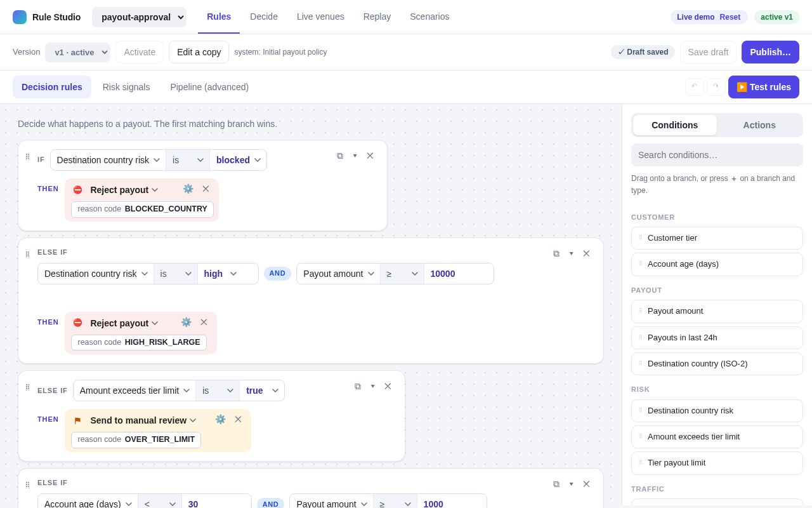Select the Conditions palette toggle
812x508 pixels.
tap(675, 125)
